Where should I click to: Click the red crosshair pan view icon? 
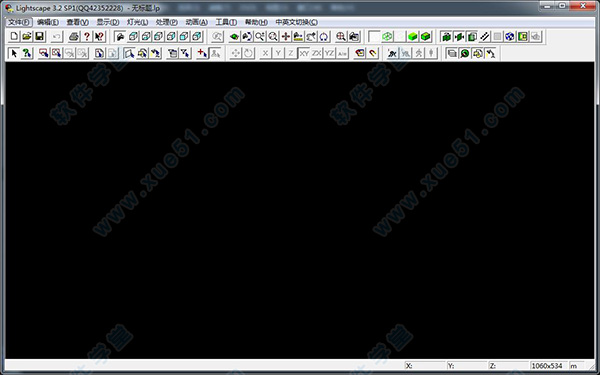285,36
